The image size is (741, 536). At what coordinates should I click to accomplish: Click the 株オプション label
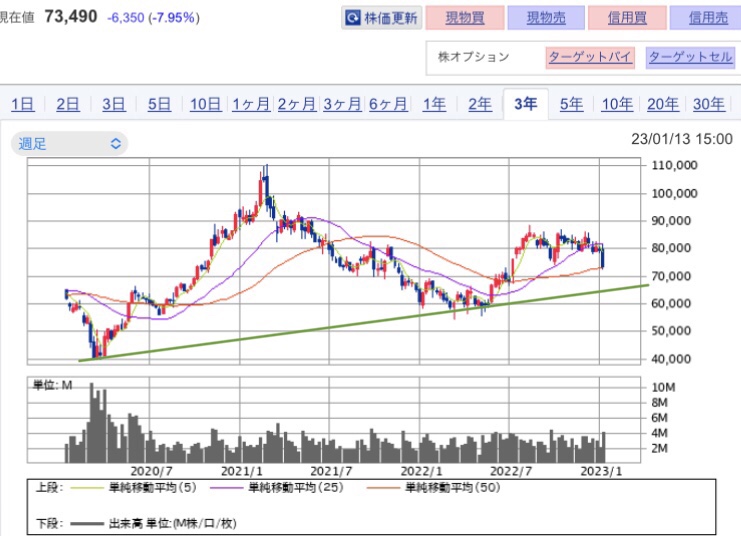tap(474, 57)
